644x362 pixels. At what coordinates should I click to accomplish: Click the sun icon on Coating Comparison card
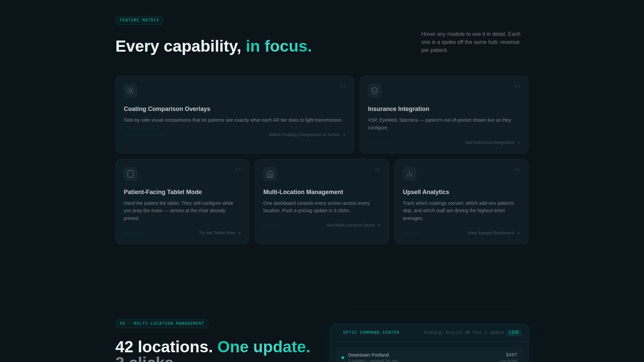pyautogui.click(x=130, y=91)
